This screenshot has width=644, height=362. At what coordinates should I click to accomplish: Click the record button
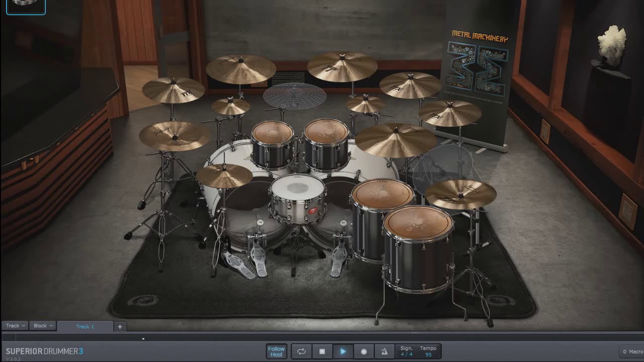pyautogui.click(x=364, y=351)
